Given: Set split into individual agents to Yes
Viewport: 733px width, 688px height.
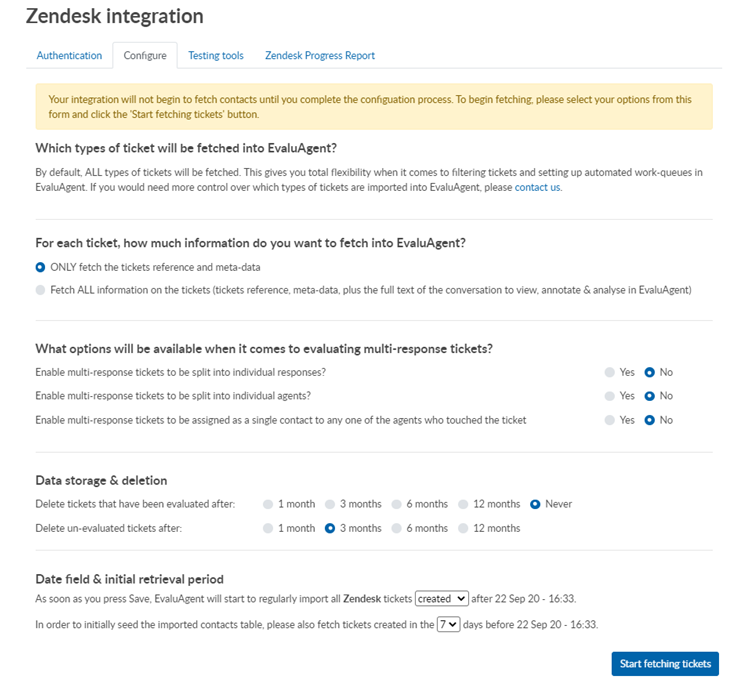Looking at the screenshot, I should [x=610, y=396].
